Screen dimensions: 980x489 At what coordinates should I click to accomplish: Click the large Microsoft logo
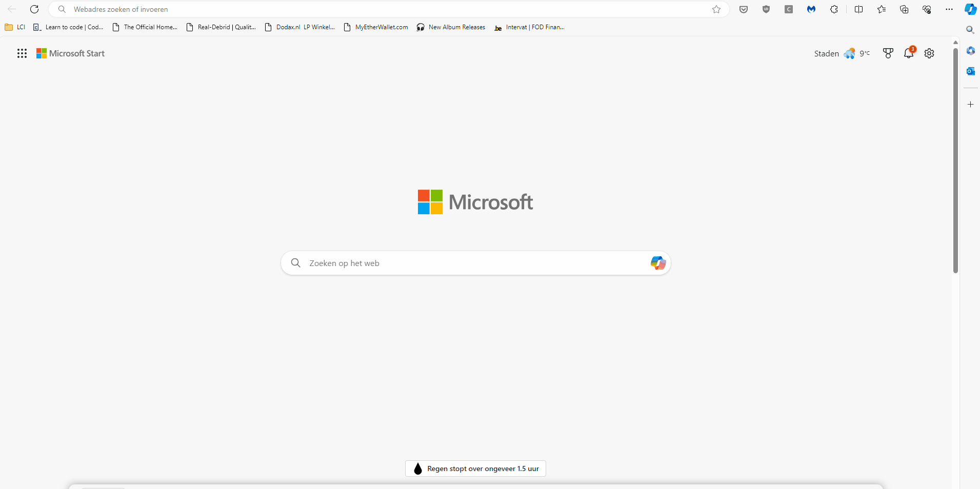click(x=475, y=202)
